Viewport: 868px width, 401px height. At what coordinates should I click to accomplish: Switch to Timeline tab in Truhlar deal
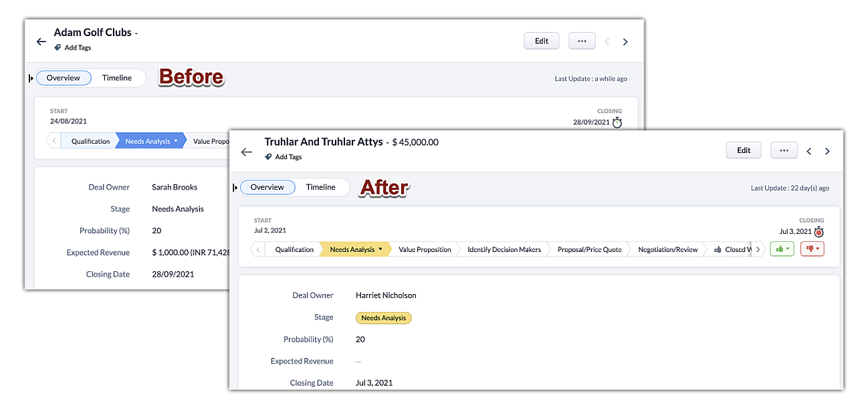pyautogui.click(x=320, y=187)
